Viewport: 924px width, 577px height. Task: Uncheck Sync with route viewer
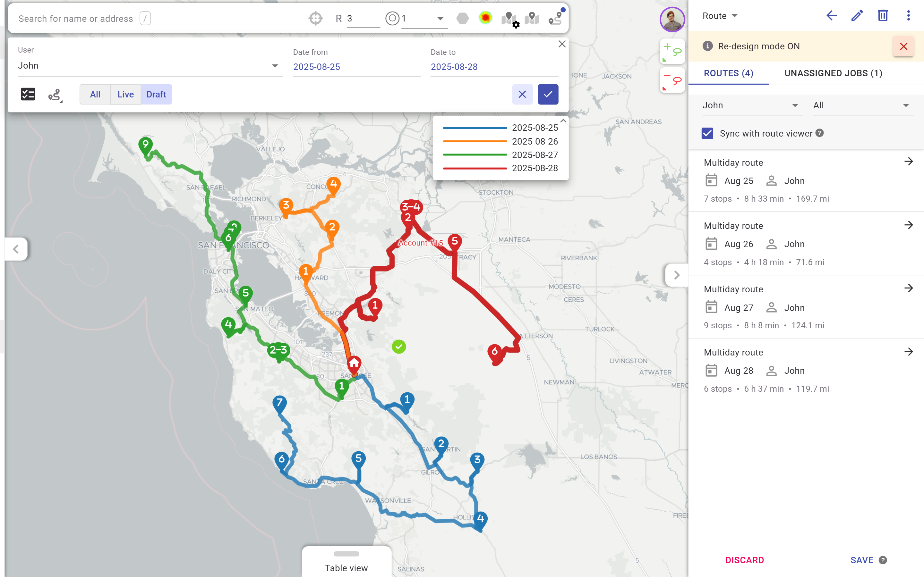click(707, 133)
